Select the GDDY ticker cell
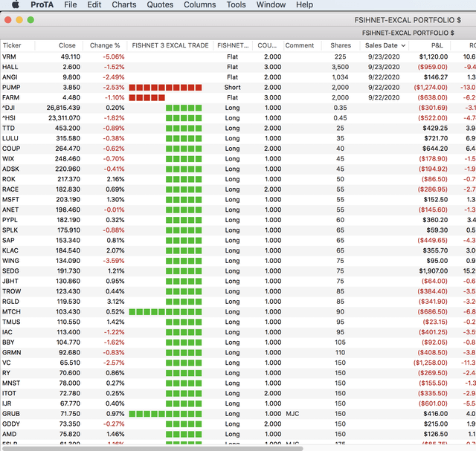 point(11,424)
